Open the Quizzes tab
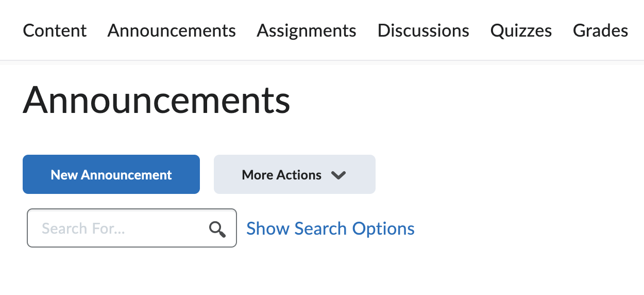 pos(521,31)
